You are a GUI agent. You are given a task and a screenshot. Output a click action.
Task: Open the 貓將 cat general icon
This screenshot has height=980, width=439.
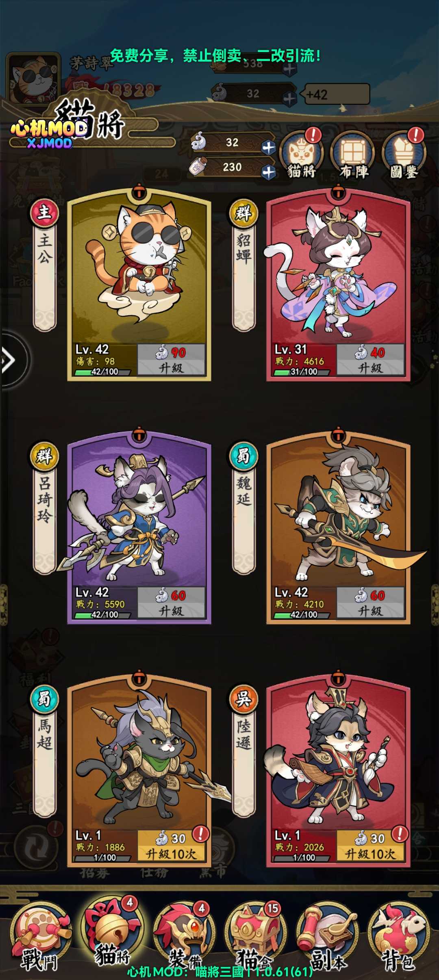[301, 155]
